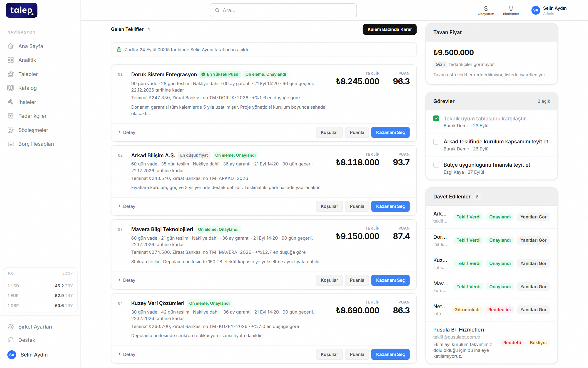The width and height of the screenshot is (588, 368).
Task: Click Puanla for Kuzey Veri Çözümleri
Action: click(357, 354)
